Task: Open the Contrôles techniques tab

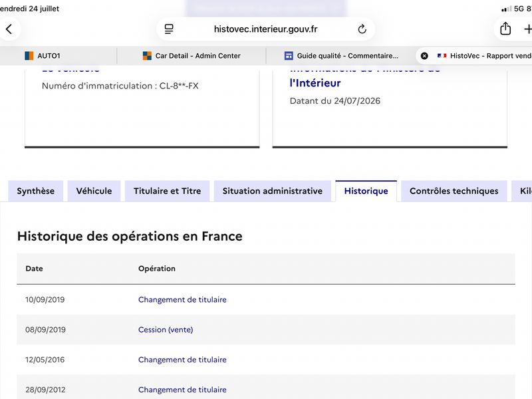Action: [x=454, y=191]
